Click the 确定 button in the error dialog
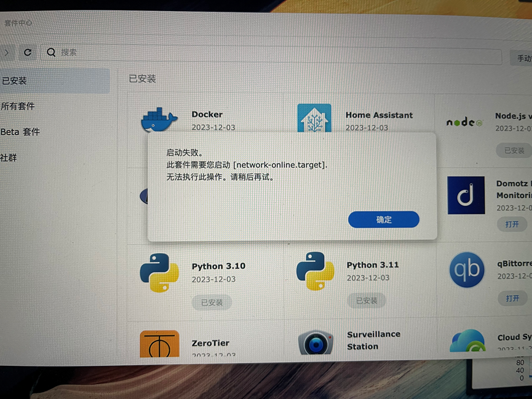This screenshot has height=399, width=532. [383, 219]
